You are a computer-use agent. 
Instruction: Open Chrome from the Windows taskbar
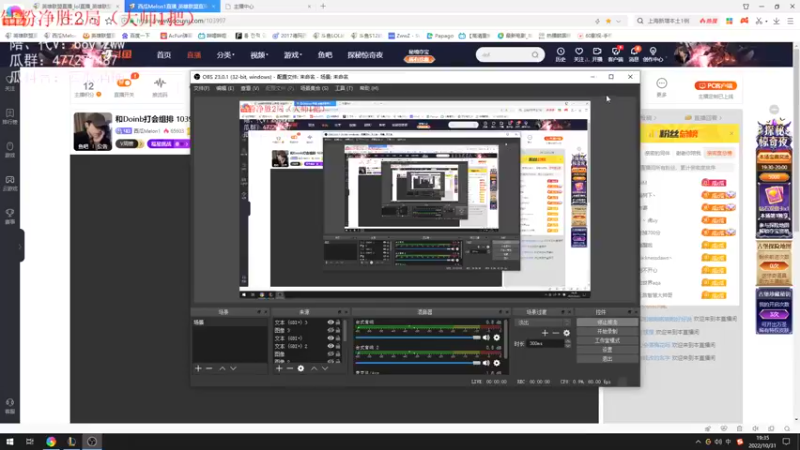point(51,441)
